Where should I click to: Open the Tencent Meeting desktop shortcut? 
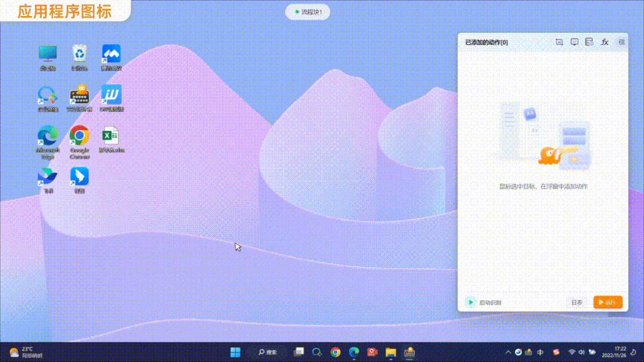[111, 57]
